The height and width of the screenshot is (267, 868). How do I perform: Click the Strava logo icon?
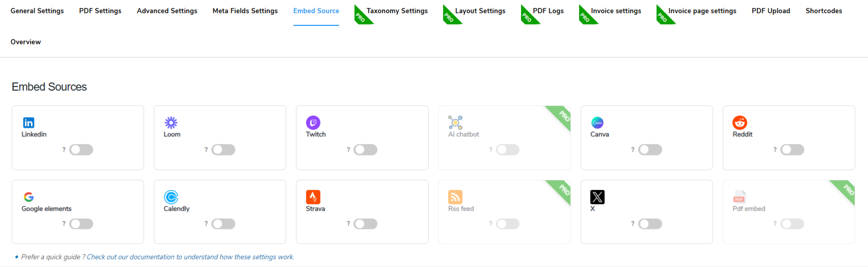pos(313,197)
